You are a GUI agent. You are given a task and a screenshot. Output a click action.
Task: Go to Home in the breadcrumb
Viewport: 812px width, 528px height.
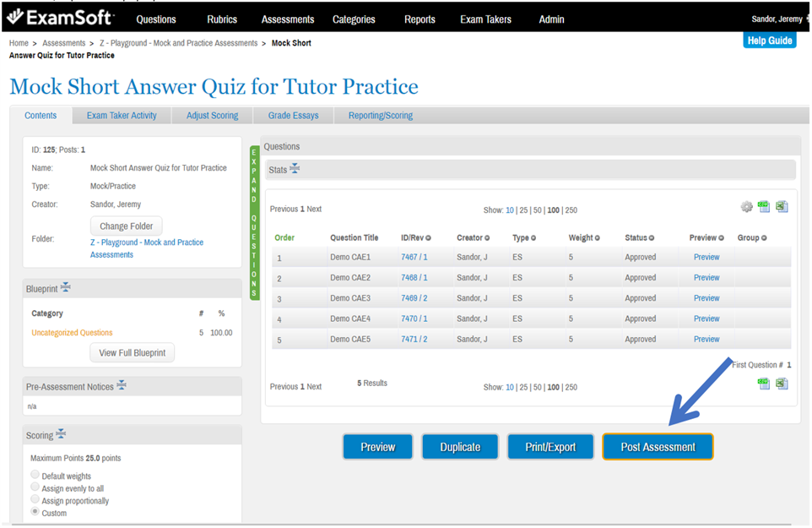tap(19, 43)
